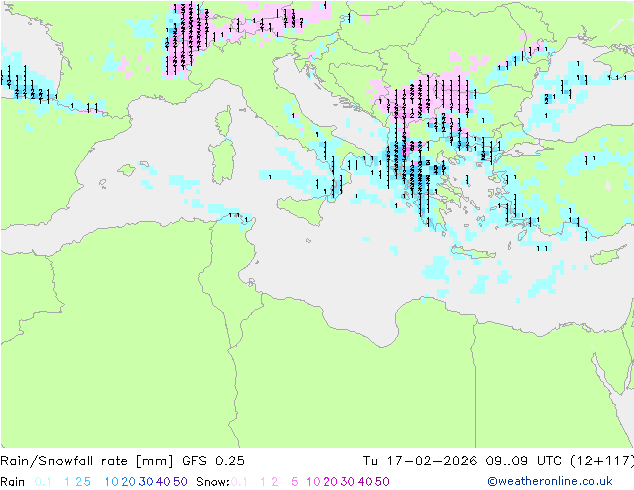Viewport: 634px width, 490px height.
Task: Pick the Rain legend 0.1 value
Action: [43, 482]
